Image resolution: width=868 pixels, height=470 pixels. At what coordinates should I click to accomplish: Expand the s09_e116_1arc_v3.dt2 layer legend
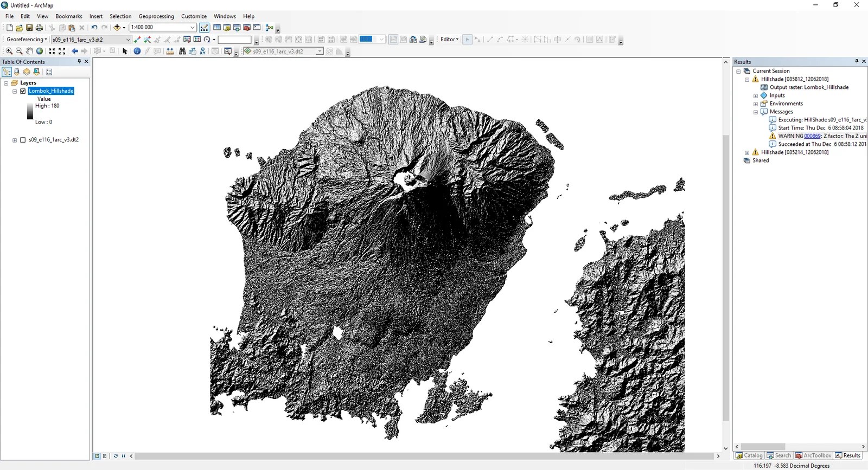point(15,140)
